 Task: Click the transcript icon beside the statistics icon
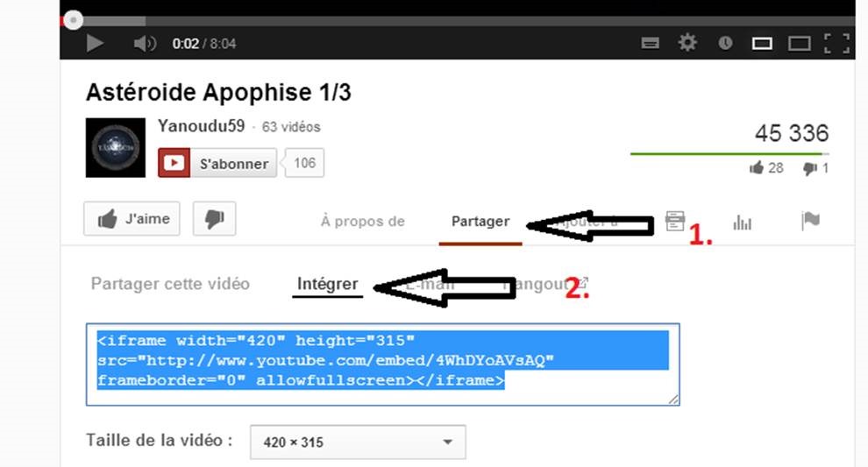[675, 221]
